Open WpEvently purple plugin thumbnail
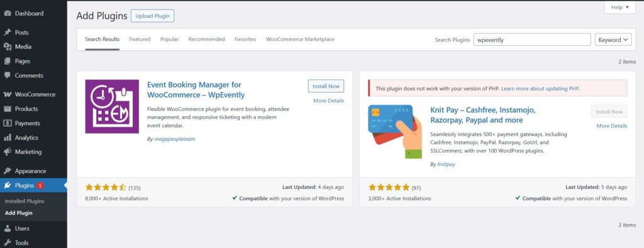This screenshot has width=644, height=248. [112, 106]
